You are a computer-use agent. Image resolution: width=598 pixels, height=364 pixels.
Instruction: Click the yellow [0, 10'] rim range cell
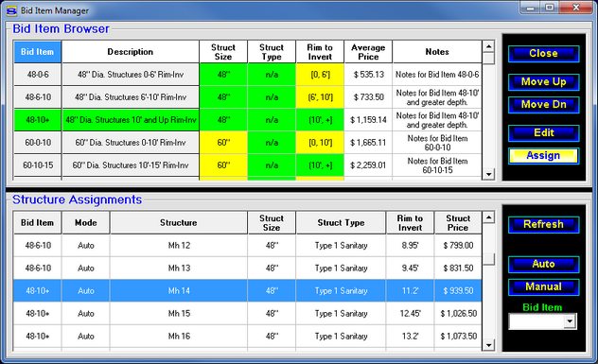(320, 143)
